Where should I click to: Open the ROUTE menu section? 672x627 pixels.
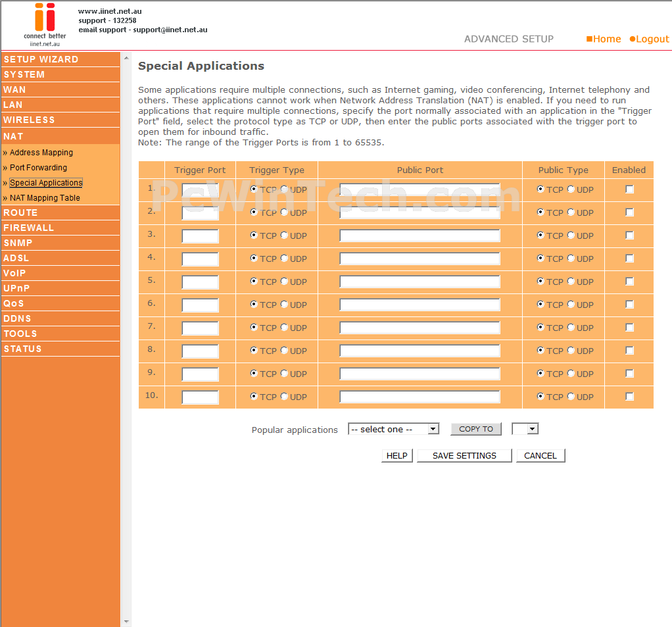click(x=60, y=213)
